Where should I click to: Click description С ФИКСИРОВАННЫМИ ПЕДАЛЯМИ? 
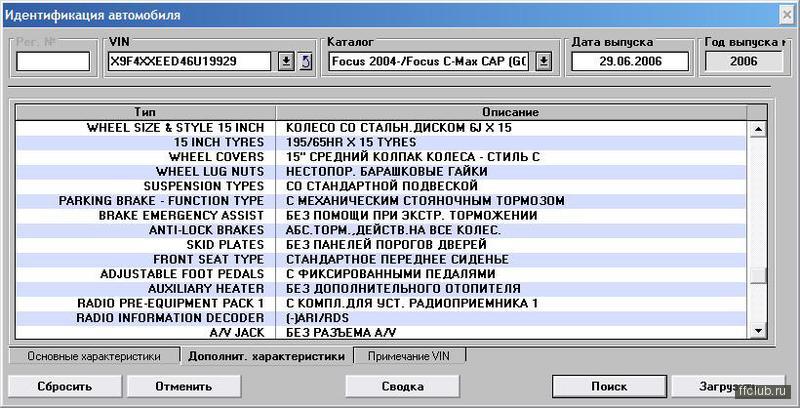click(x=390, y=274)
